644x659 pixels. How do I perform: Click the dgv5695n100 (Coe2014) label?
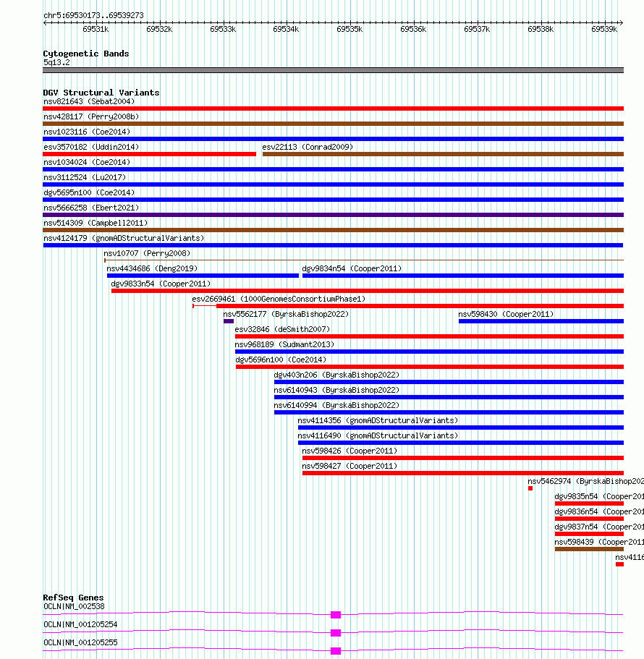click(x=89, y=192)
